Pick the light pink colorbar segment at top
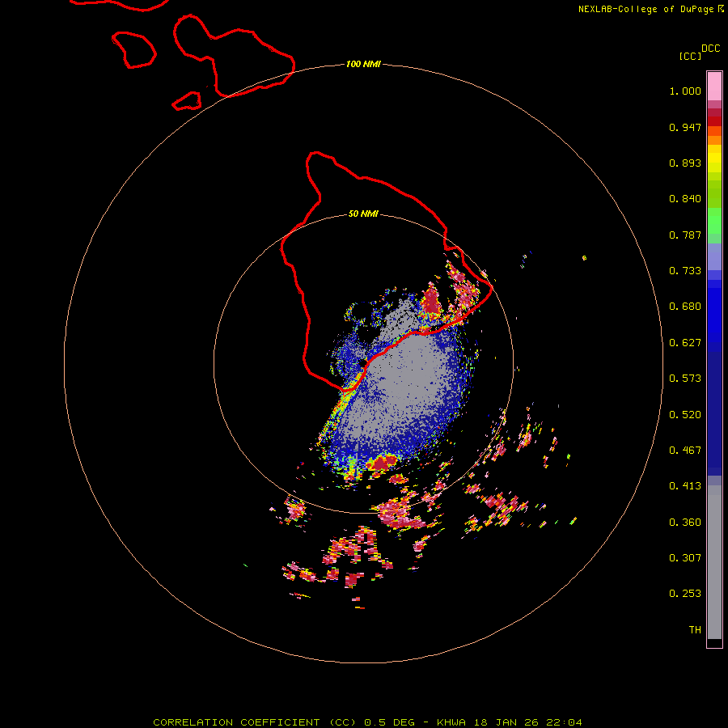This screenshot has width=728, height=728. [714, 87]
